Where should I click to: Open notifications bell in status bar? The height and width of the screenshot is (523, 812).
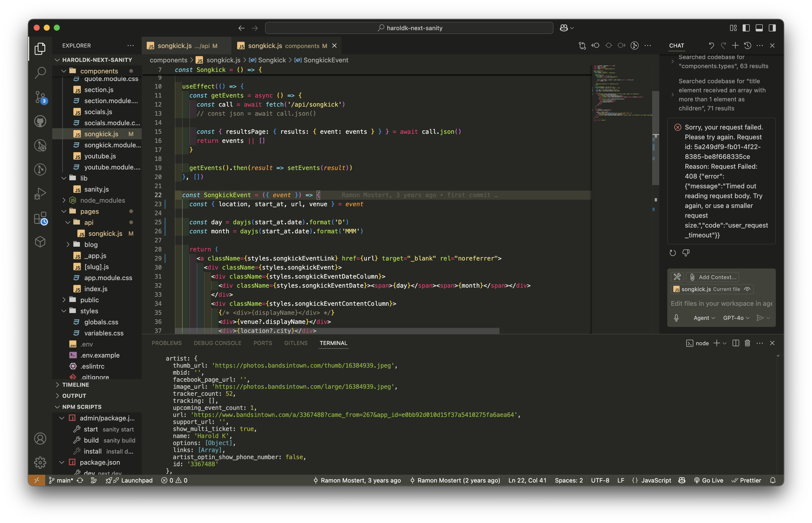[773, 480]
